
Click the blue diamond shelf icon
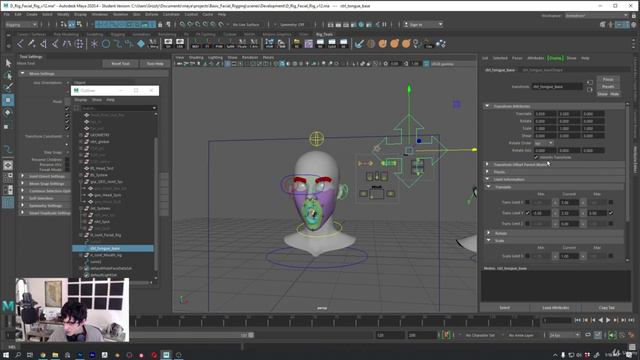[141, 43]
